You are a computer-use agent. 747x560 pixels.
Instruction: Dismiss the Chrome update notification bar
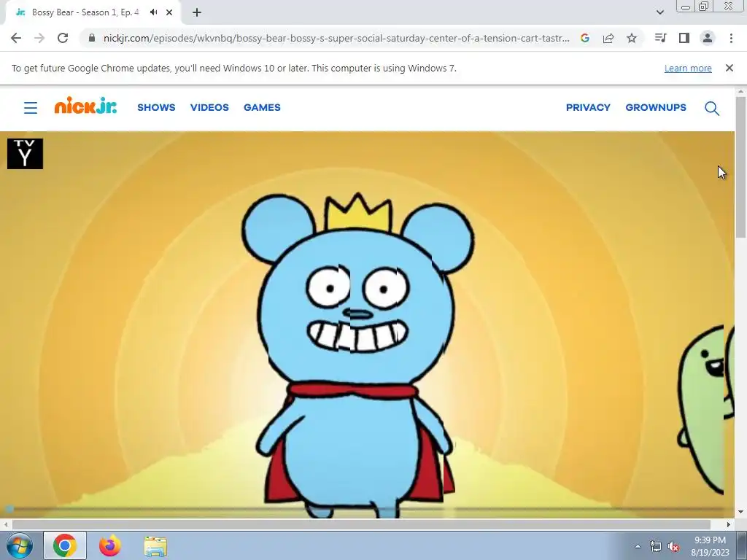tap(729, 68)
